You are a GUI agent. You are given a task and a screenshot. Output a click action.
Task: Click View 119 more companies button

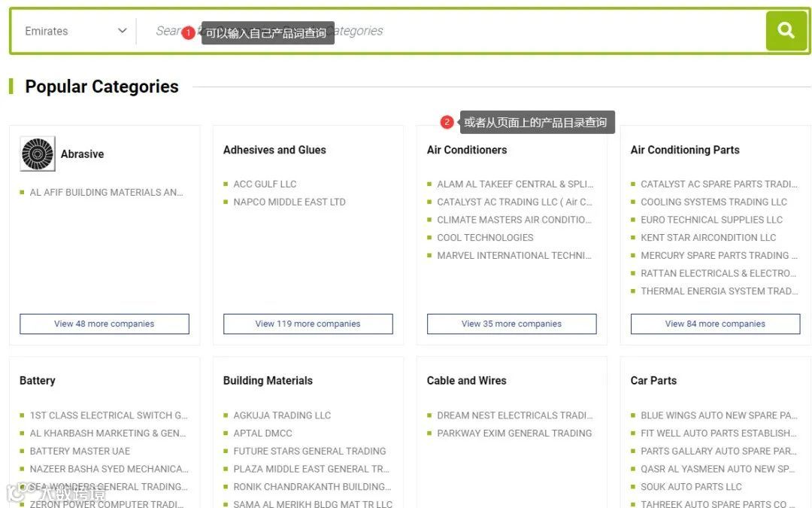point(308,324)
